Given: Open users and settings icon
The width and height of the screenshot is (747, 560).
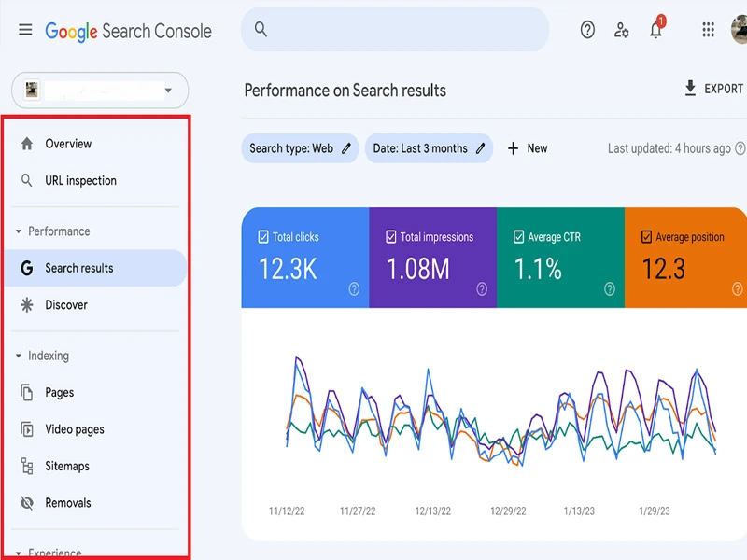Looking at the screenshot, I should [621, 30].
